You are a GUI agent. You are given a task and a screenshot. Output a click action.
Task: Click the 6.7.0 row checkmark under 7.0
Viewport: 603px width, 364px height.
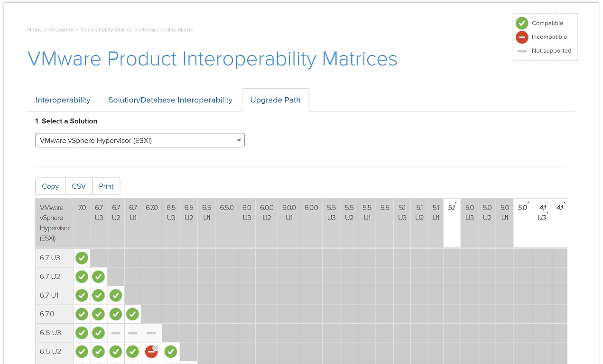click(82, 314)
